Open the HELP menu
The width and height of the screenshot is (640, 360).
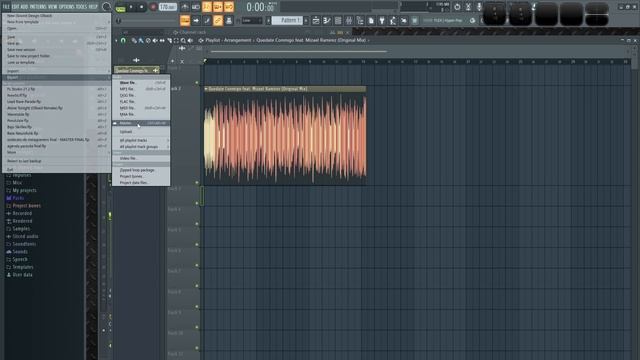pyautogui.click(x=93, y=7)
